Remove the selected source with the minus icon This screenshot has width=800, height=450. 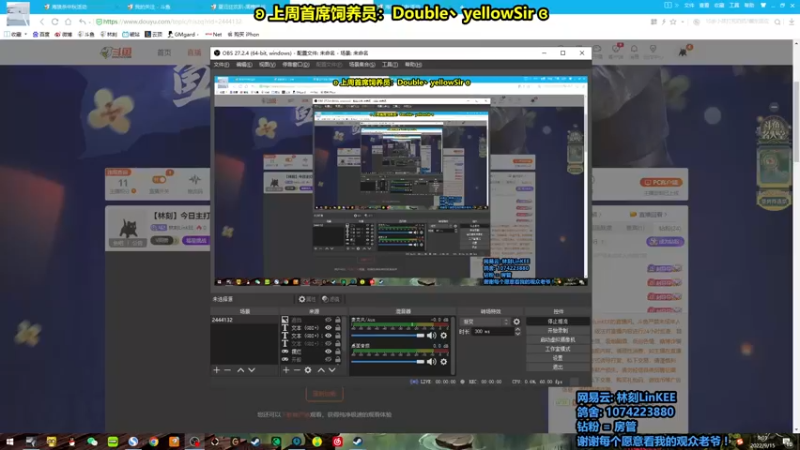tap(297, 370)
